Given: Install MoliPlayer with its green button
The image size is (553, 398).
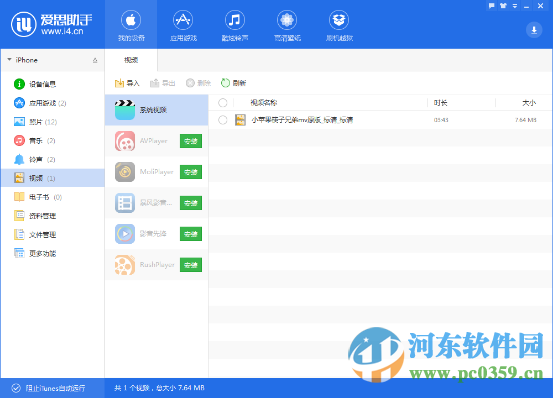Looking at the screenshot, I should click(191, 172).
